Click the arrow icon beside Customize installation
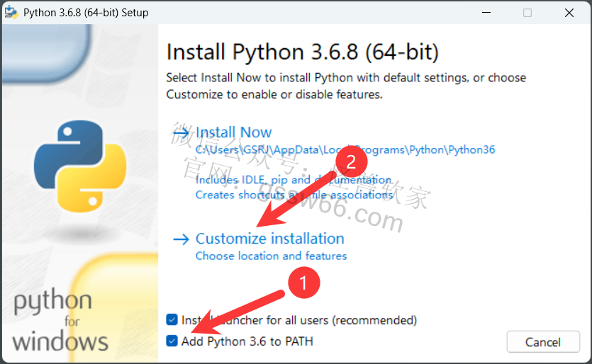 click(181, 239)
